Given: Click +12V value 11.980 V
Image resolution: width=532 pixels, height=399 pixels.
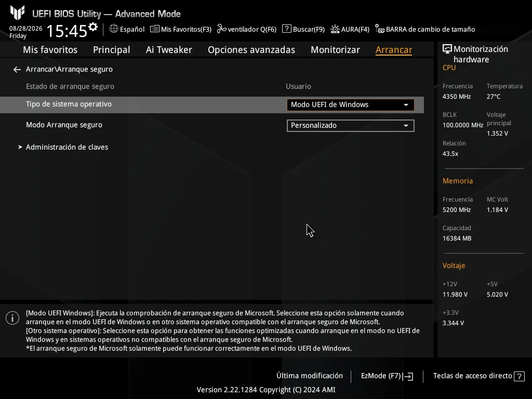Looking at the screenshot, I should (455, 295).
